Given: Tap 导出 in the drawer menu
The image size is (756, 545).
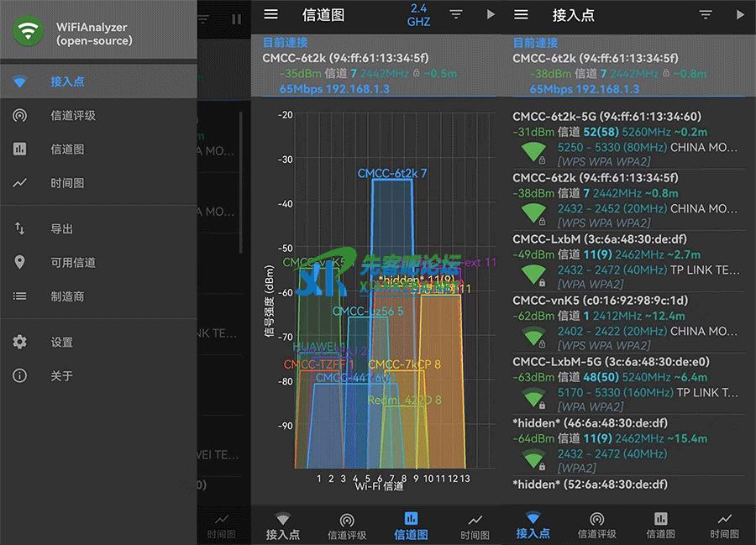Looking at the screenshot, I should coord(61,228).
